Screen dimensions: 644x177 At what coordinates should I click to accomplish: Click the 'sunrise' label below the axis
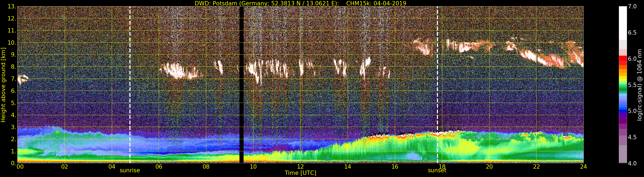pyautogui.click(x=130, y=171)
